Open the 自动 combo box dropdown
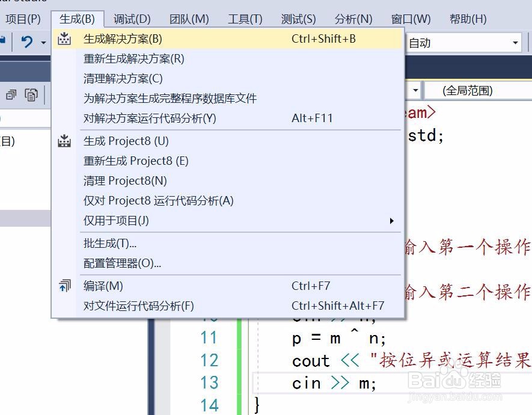This screenshot has width=532, height=415. (515, 43)
